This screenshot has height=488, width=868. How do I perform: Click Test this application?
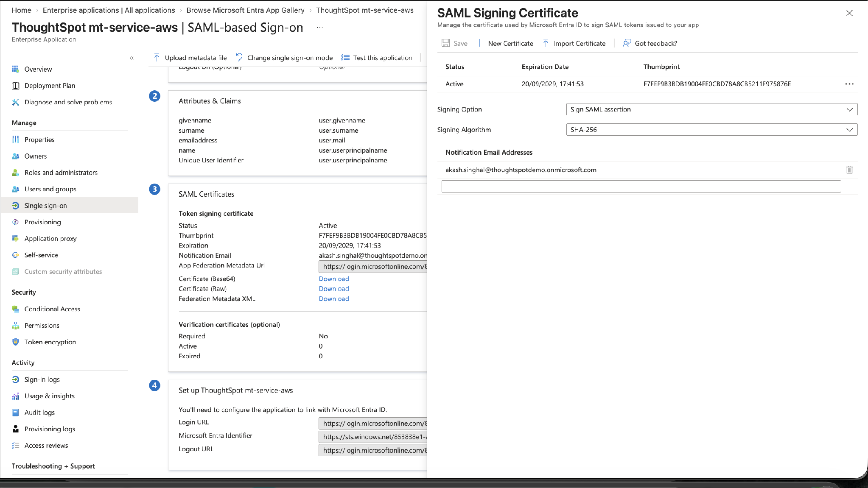click(x=377, y=58)
